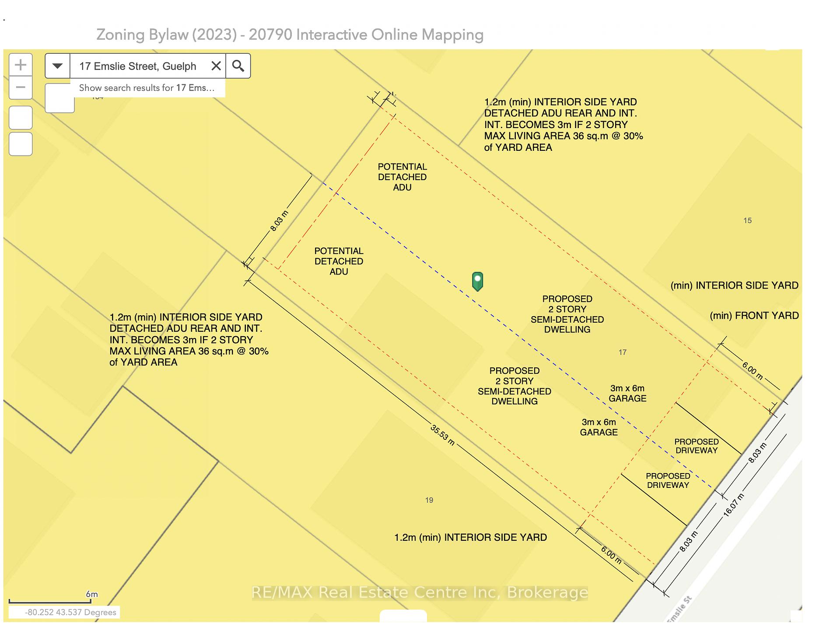Click the blank button under the search dropdown
840x623 pixels.
point(59,98)
